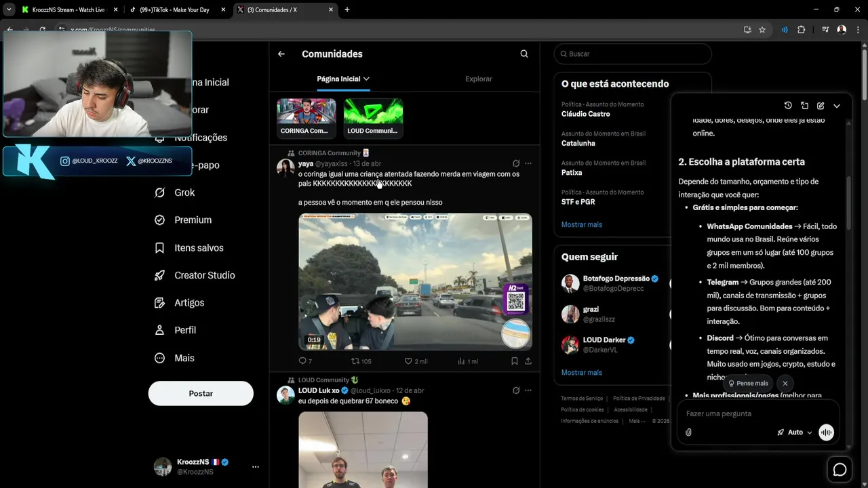Open Termos de Serviço footer link
Image resolution: width=868 pixels, height=488 pixels.
coord(582,399)
